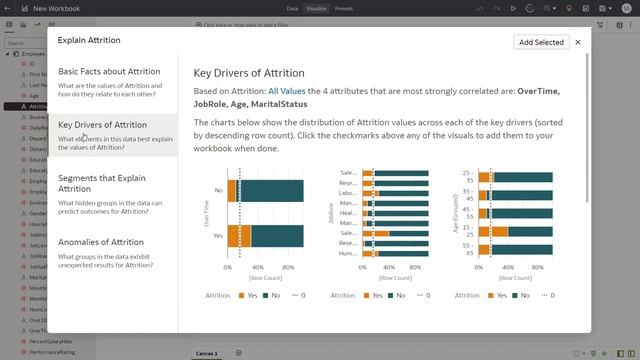Select the OverTime No bar in first chart
Screen dimensions: 640x360
[x=265, y=191]
